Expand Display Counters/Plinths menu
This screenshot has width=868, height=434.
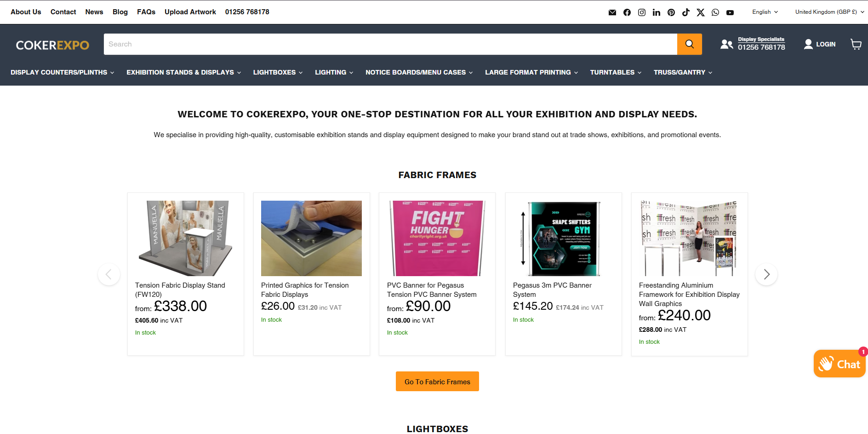[62, 72]
